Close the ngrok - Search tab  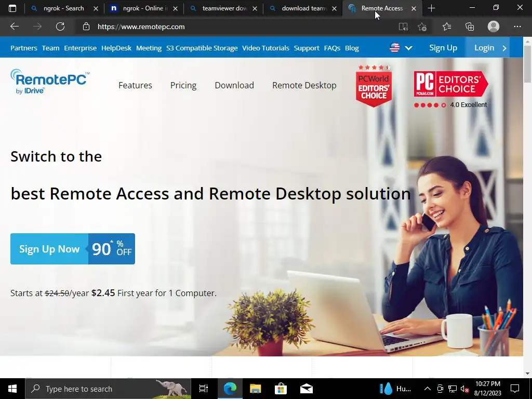(96, 8)
